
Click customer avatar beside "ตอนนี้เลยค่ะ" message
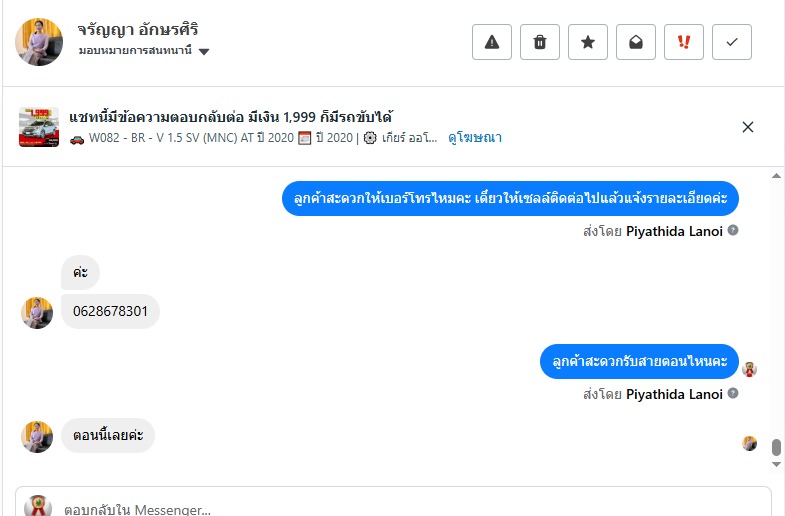38,436
